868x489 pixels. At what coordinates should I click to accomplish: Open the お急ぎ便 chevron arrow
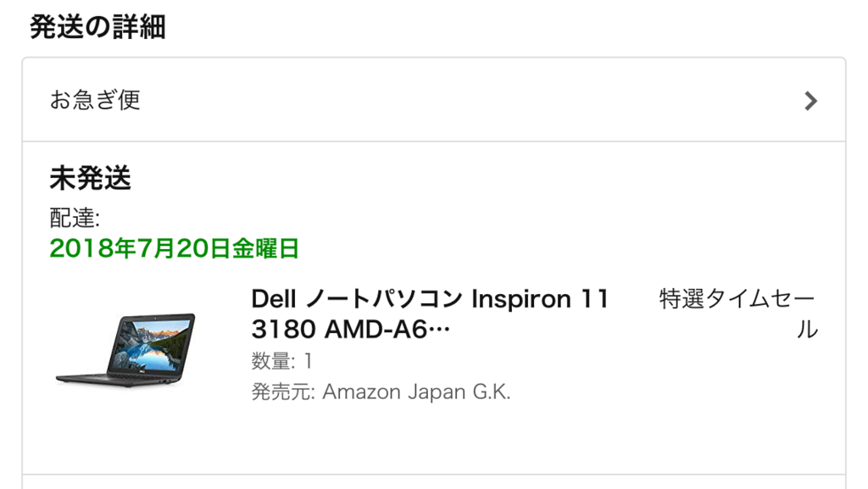pos(810,101)
